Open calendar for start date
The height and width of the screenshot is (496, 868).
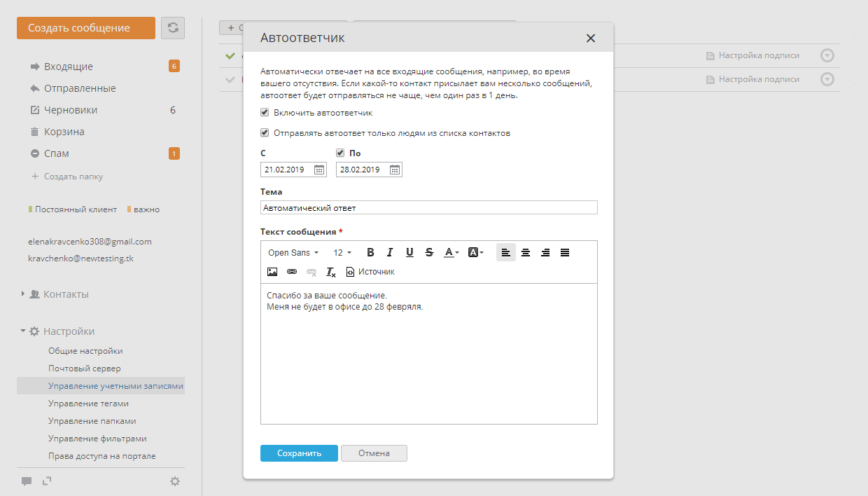319,170
